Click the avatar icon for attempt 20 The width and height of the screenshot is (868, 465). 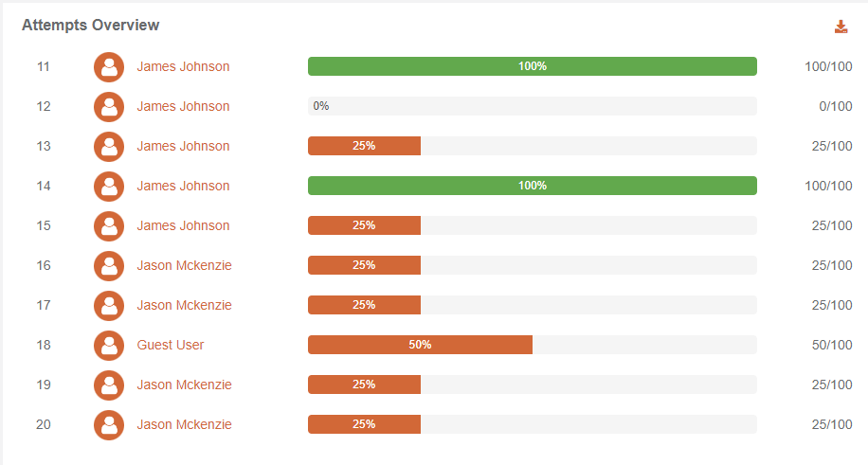coord(109,425)
